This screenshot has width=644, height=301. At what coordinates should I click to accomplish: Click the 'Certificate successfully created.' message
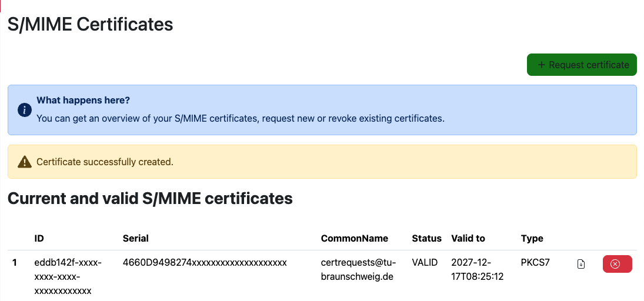click(x=105, y=162)
